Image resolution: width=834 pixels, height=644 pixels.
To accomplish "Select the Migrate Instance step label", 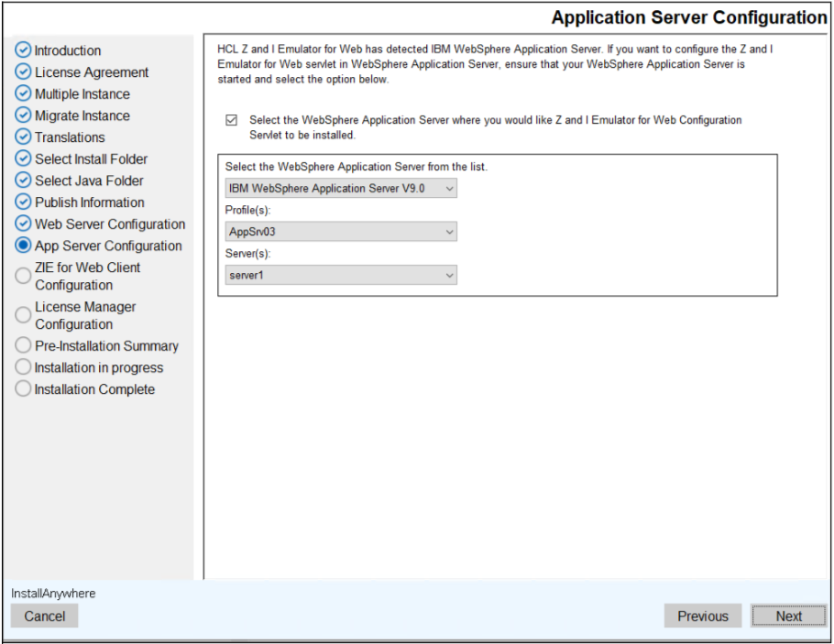I will point(82,116).
